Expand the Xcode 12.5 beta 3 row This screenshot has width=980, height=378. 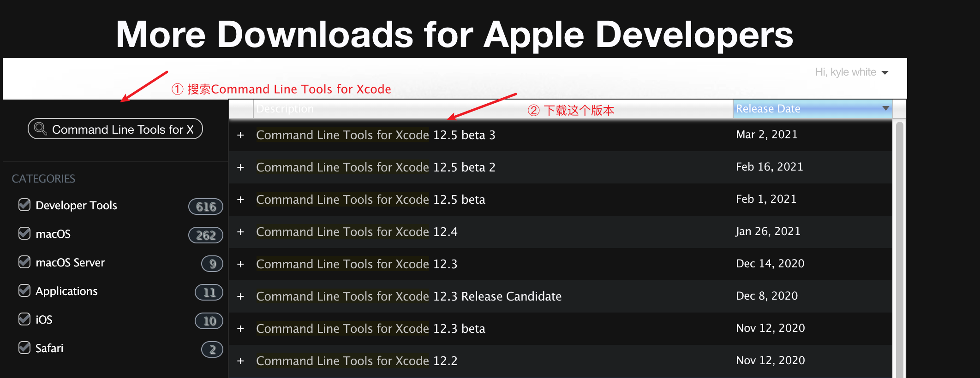point(240,135)
